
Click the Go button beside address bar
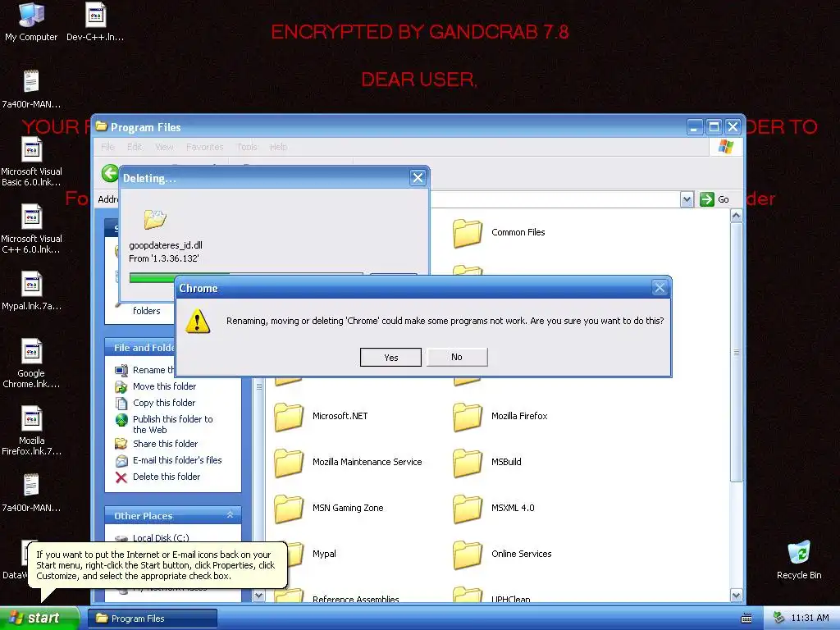tap(714, 199)
